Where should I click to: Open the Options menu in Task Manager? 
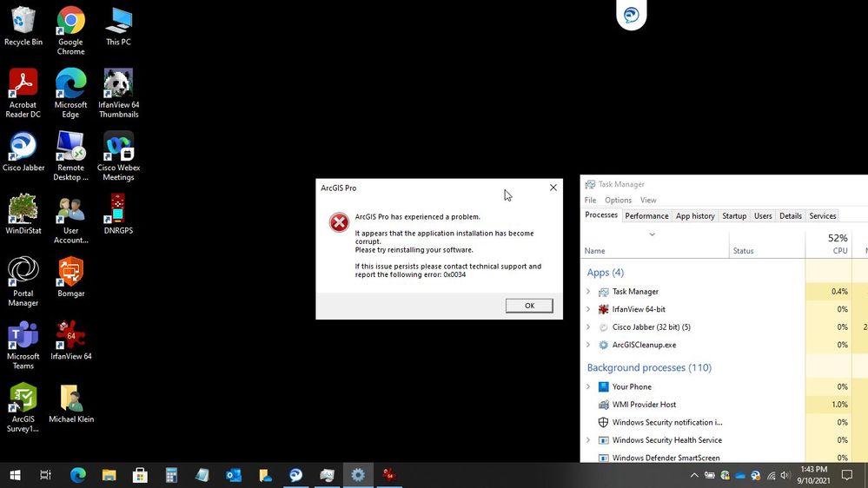click(x=618, y=201)
